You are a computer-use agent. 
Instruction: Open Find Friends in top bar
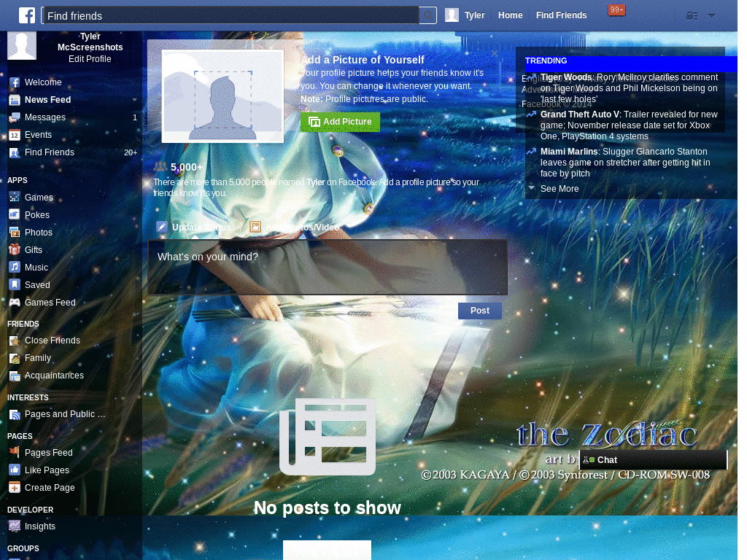561,15
